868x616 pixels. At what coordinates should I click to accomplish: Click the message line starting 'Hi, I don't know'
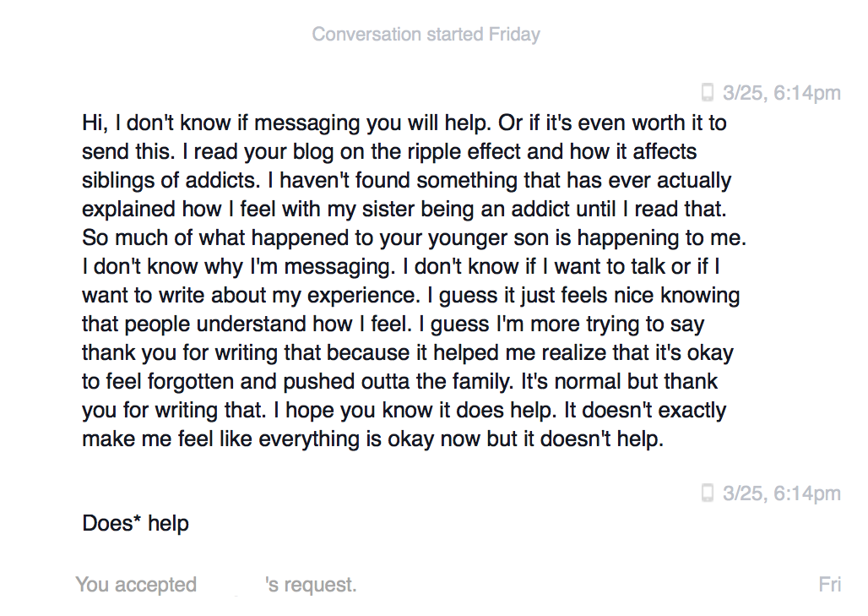tap(404, 123)
